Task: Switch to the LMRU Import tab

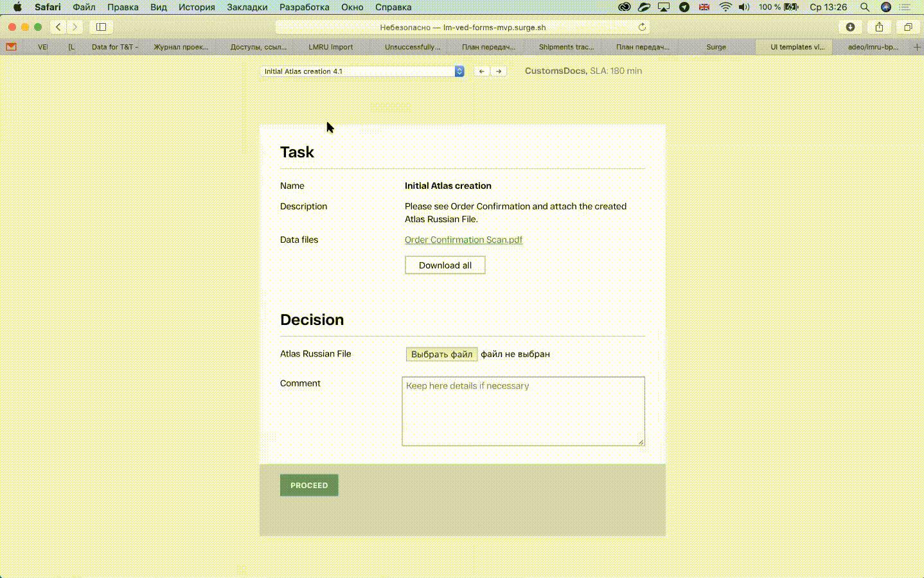Action: pos(330,47)
